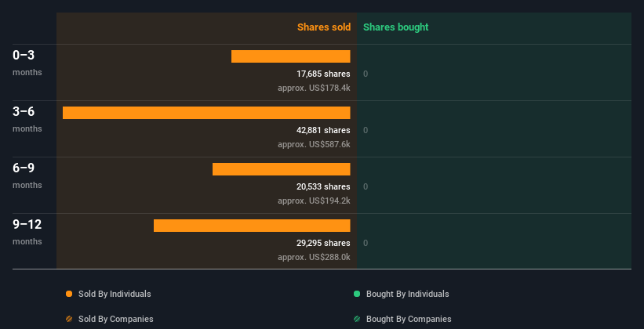Click the 20,533 shares value
The height and width of the screenshot is (329, 644).
coord(323,186)
